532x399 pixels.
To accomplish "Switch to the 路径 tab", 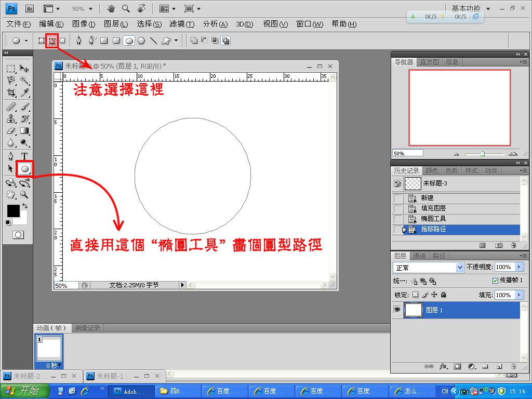I will pos(439,256).
